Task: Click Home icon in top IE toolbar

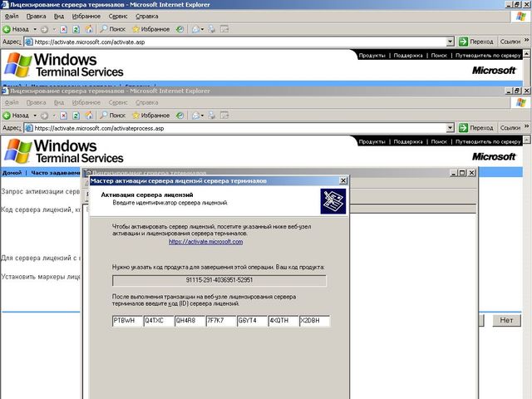Action: [x=89, y=29]
